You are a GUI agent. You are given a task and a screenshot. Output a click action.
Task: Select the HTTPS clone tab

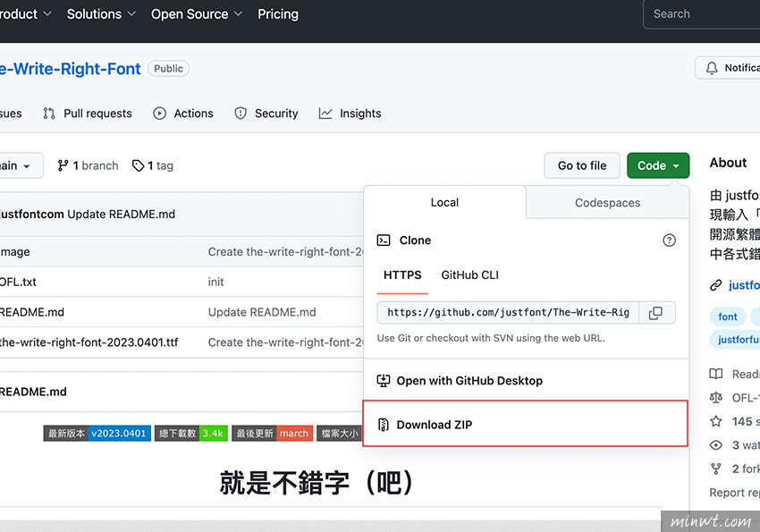(x=402, y=275)
